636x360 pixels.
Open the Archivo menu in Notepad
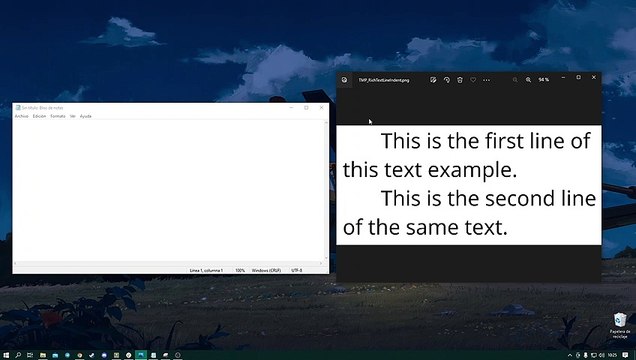pyautogui.click(x=21, y=116)
